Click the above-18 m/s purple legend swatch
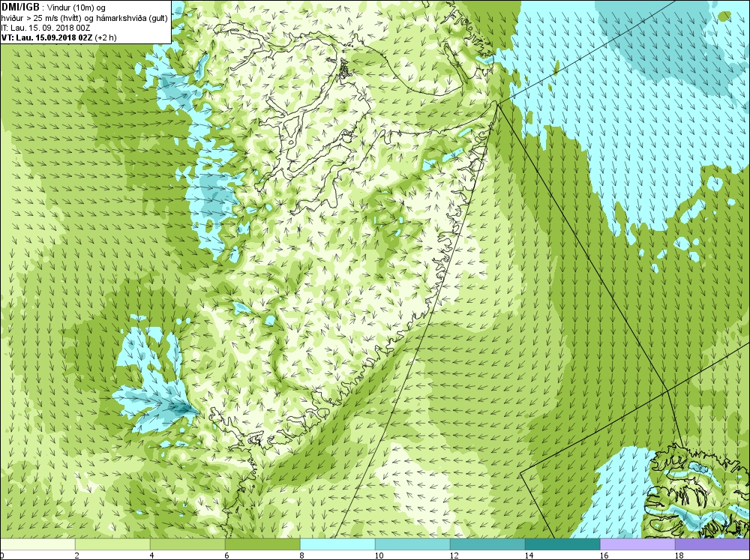Image resolution: width=750 pixels, height=560 pixels. pyautogui.click(x=712, y=544)
